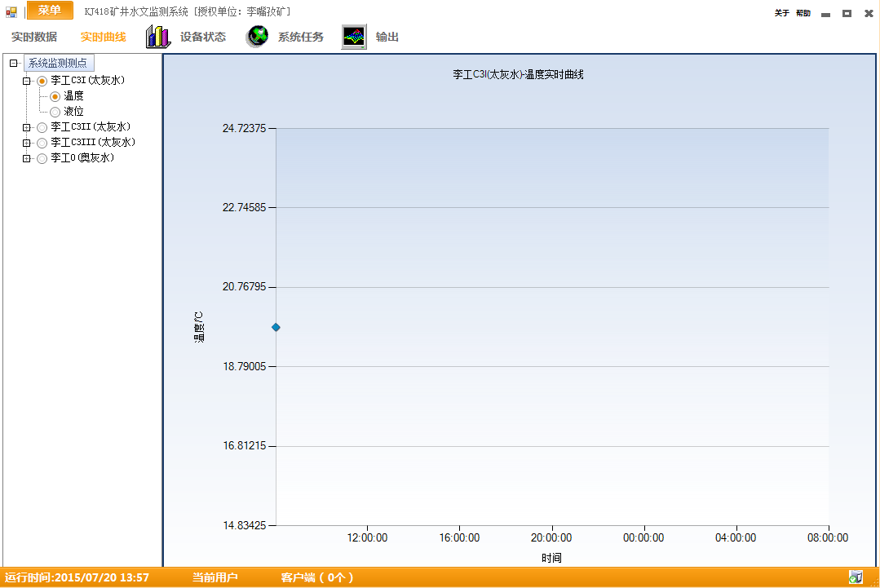Viewport: 880px width, 588px height.
Task: Click the 关于 link
Action: [x=781, y=13]
